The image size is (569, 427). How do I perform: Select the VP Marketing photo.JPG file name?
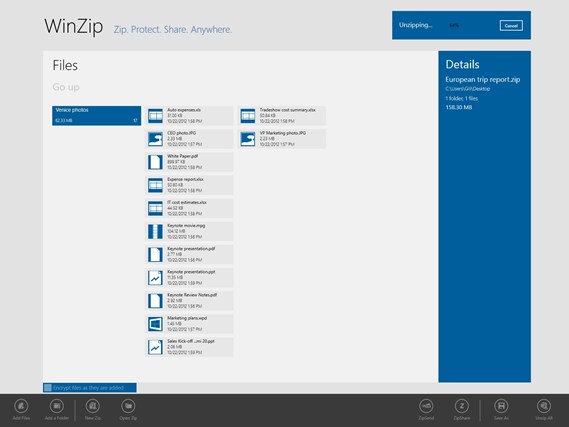[x=283, y=133]
